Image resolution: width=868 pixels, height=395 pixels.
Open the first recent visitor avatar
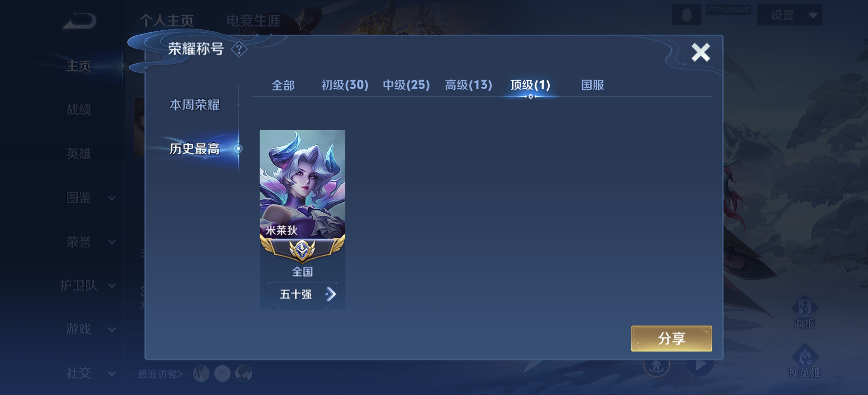(x=201, y=374)
